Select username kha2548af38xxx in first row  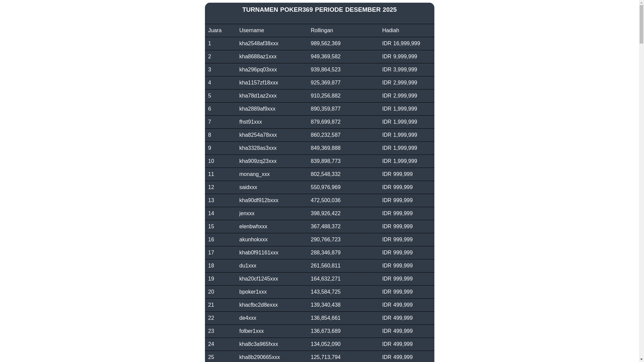pos(258,44)
